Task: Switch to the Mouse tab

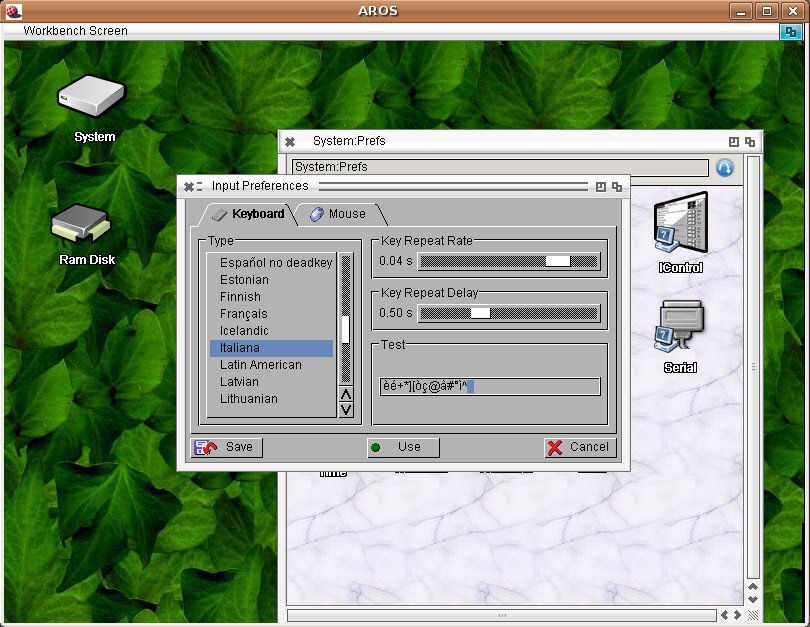Action: (338, 214)
